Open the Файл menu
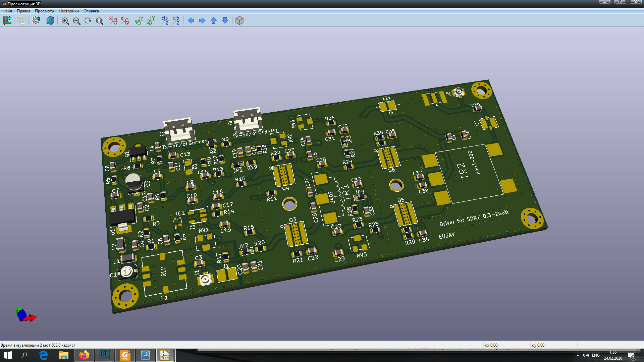Viewport: 644px width, 362px height. pos(7,11)
